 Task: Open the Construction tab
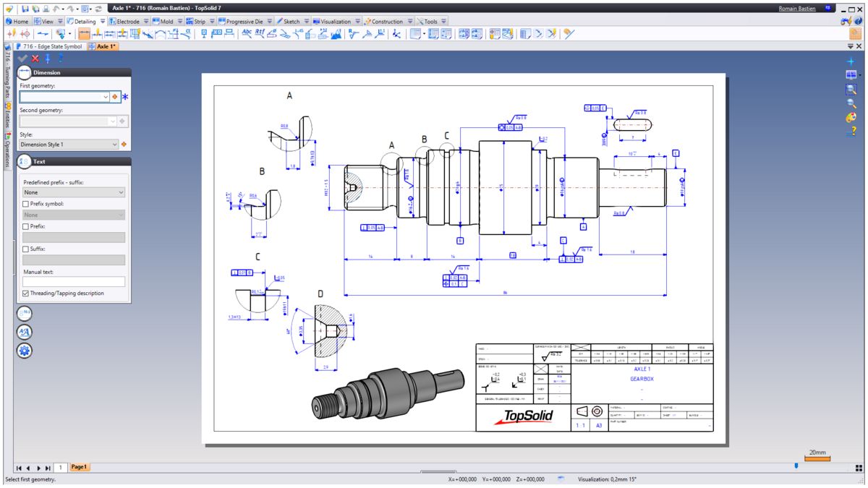(x=388, y=21)
